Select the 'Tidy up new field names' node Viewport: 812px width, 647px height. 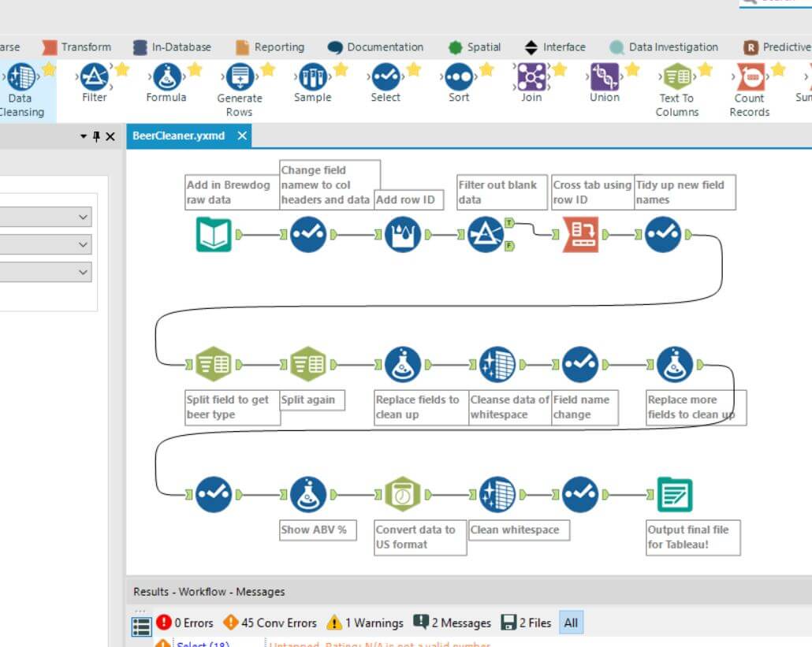coord(663,235)
